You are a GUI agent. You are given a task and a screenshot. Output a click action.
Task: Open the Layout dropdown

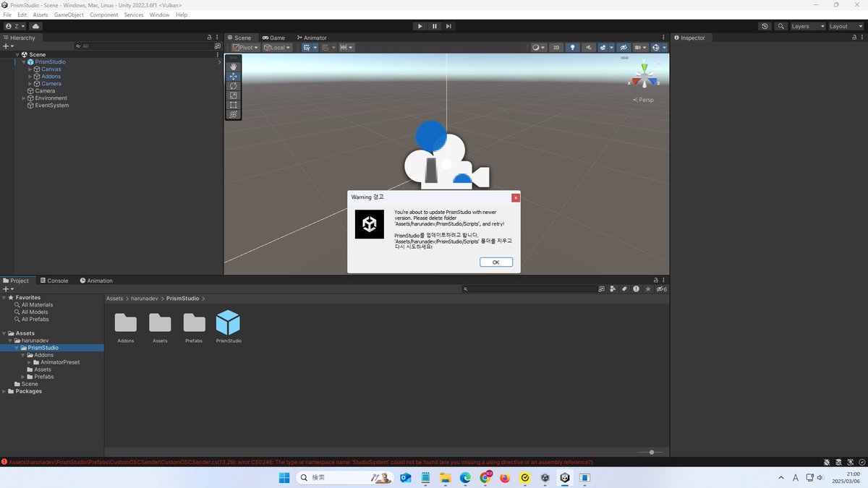click(x=846, y=26)
